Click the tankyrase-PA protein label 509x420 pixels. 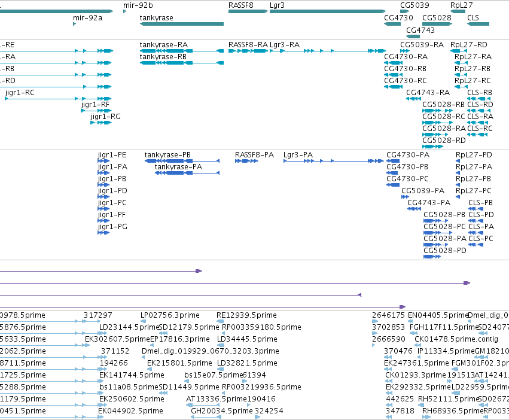(178, 167)
